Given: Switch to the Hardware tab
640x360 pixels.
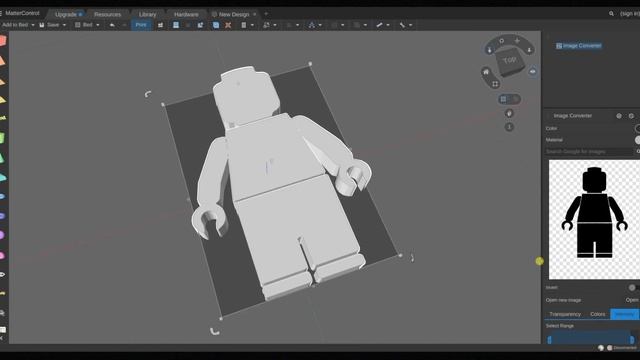Looking at the screenshot, I should (x=186, y=14).
